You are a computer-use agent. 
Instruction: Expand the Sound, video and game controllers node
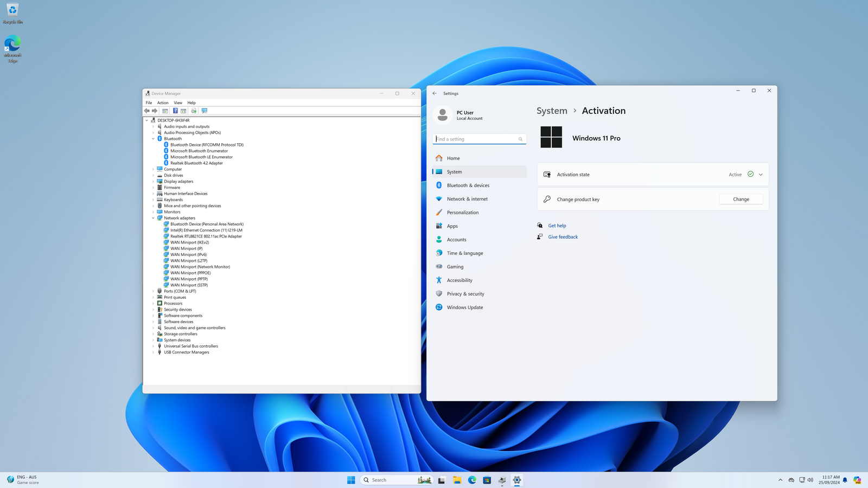[x=153, y=328]
